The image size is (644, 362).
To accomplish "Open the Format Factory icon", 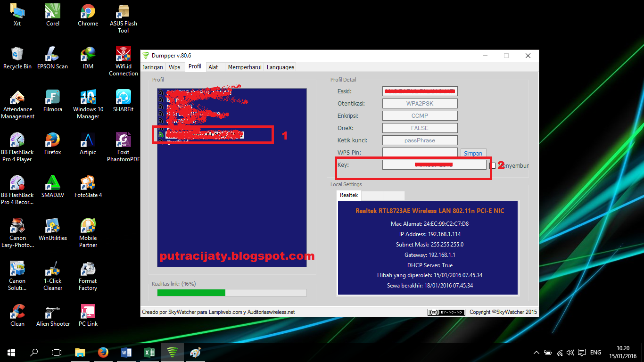I will (88, 276).
